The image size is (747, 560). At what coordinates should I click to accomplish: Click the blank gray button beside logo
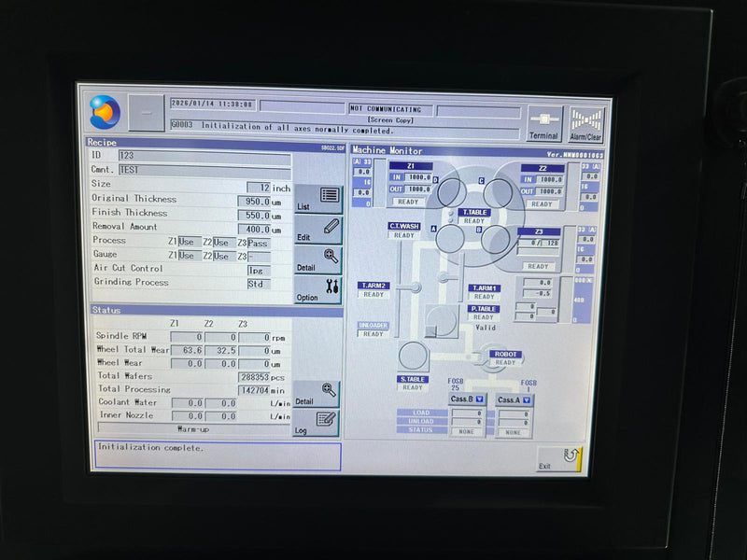point(147,113)
